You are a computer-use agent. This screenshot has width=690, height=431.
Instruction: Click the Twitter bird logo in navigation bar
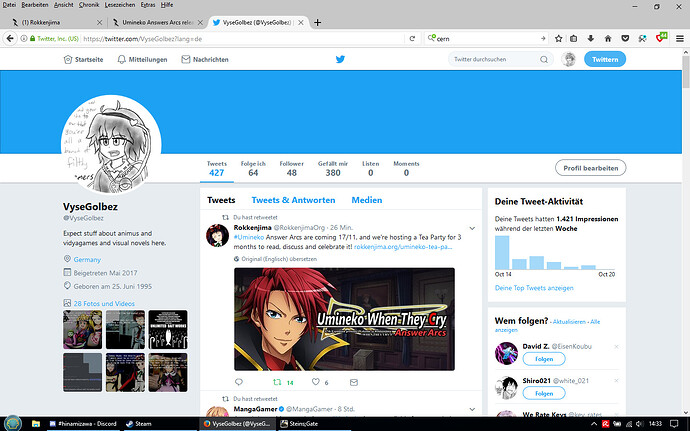(340, 59)
